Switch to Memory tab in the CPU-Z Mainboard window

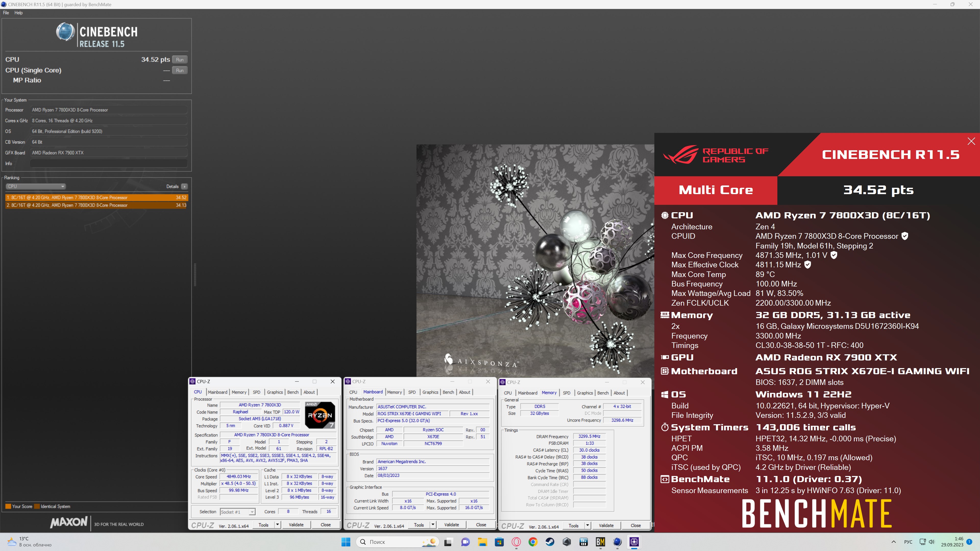(394, 392)
